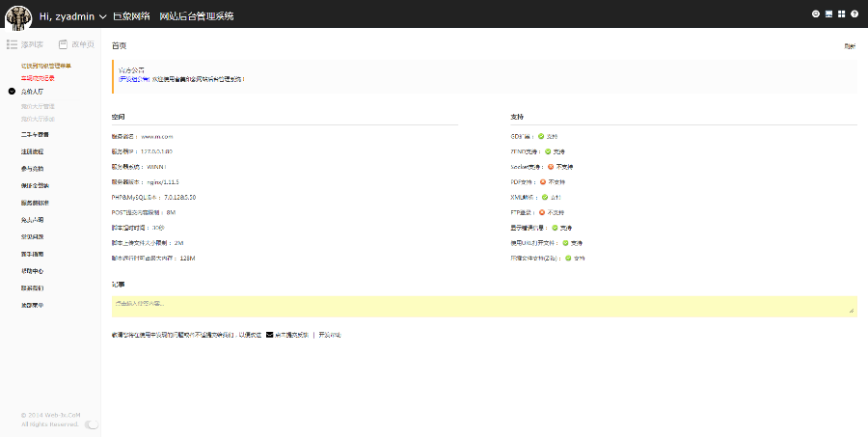Open the red highlighted sidebar link
868x437 pixels.
coord(38,78)
